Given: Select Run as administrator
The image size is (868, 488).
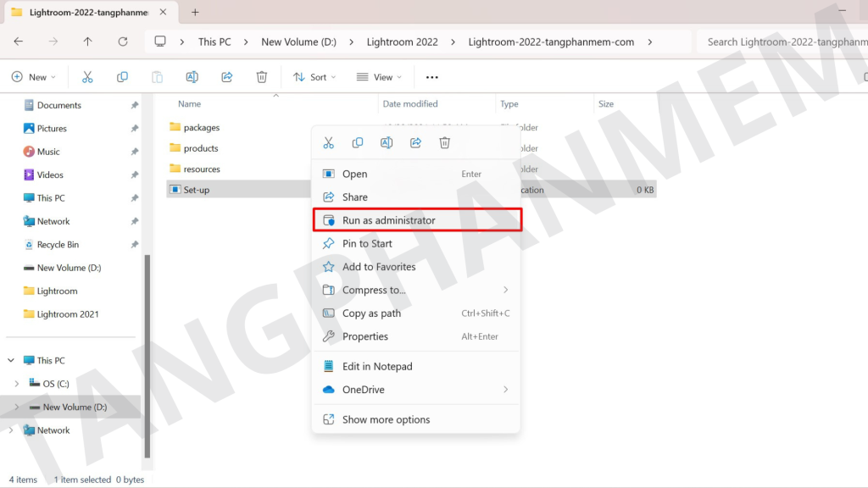Looking at the screenshot, I should click(x=388, y=220).
